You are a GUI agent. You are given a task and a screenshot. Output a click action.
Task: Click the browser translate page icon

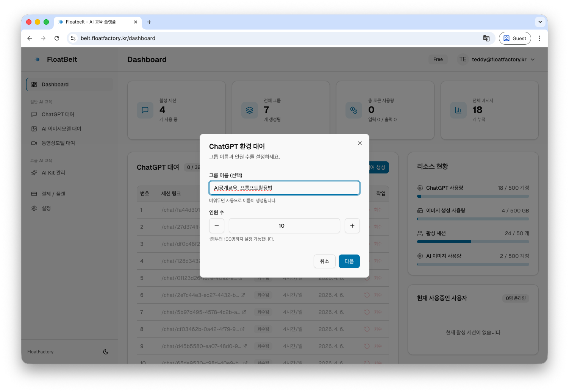click(x=486, y=38)
